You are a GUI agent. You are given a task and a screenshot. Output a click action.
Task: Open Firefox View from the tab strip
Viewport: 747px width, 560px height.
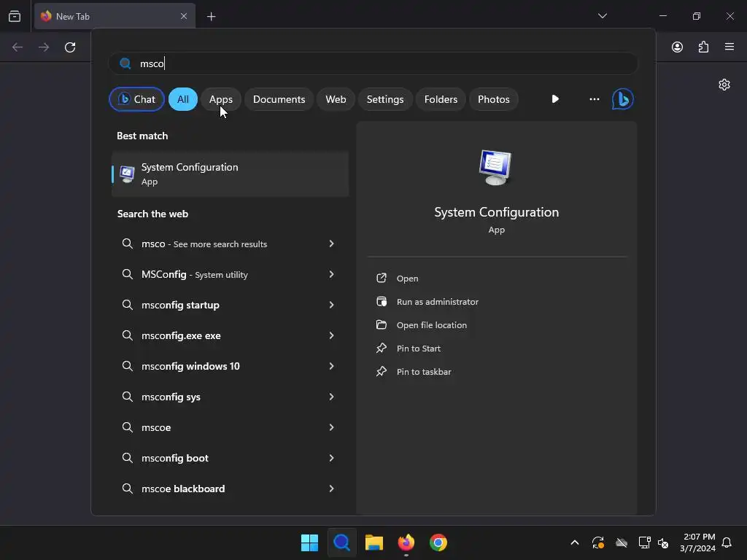(15, 16)
